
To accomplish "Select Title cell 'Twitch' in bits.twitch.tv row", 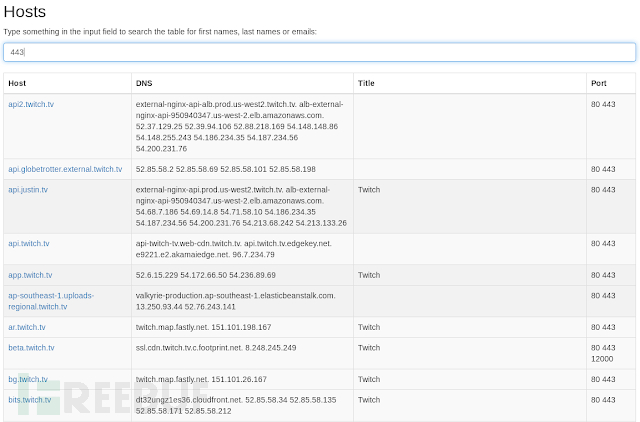I will point(470,406).
